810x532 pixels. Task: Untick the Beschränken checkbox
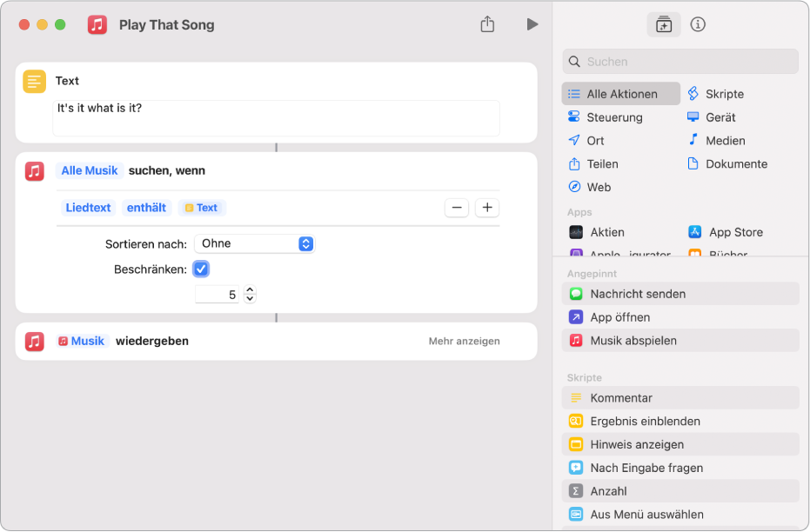coord(201,269)
